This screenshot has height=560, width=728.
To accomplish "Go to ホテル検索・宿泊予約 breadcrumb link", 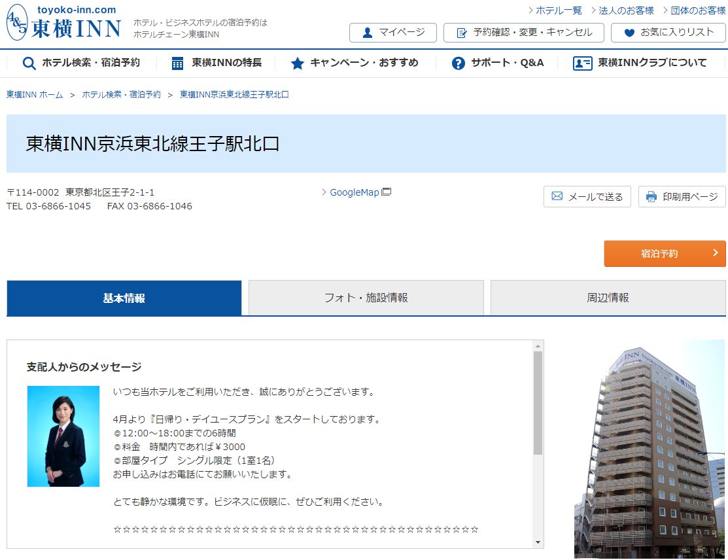I will click(121, 95).
